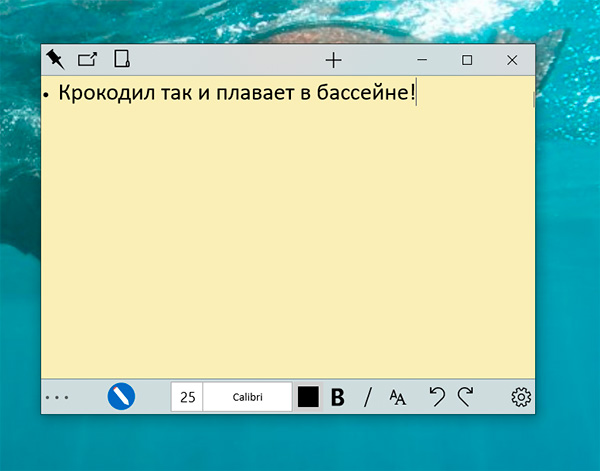Click the text 'Крокодил так и плавает в бассейне!'

[x=235, y=94]
